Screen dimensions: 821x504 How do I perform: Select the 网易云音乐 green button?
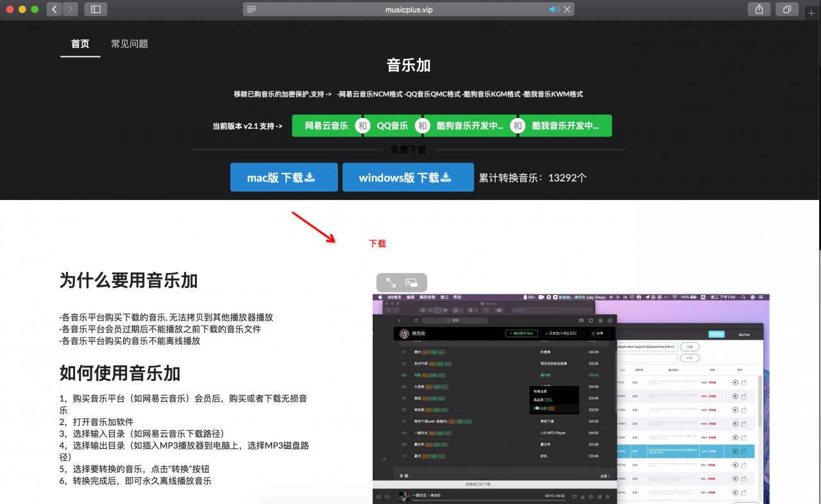pos(328,126)
